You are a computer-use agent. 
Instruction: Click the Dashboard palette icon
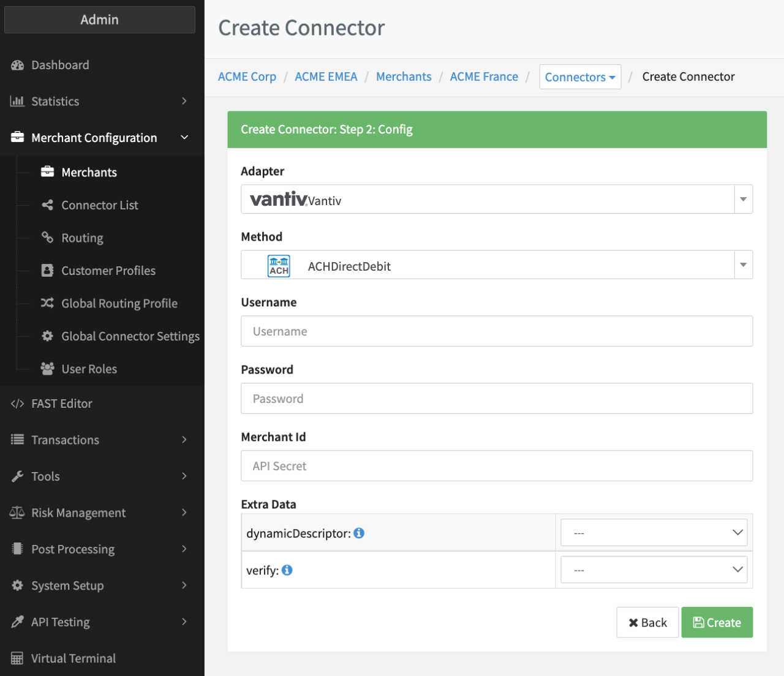click(x=17, y=65)
